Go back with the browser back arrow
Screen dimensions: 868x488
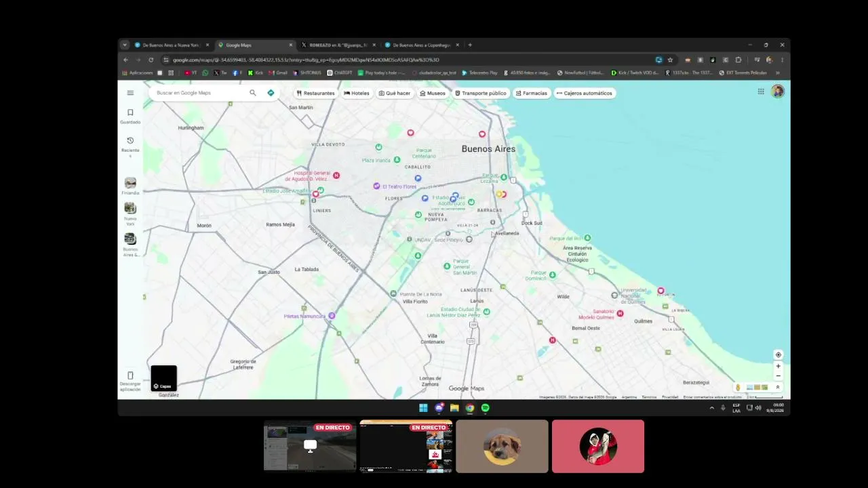pos(125,60)
